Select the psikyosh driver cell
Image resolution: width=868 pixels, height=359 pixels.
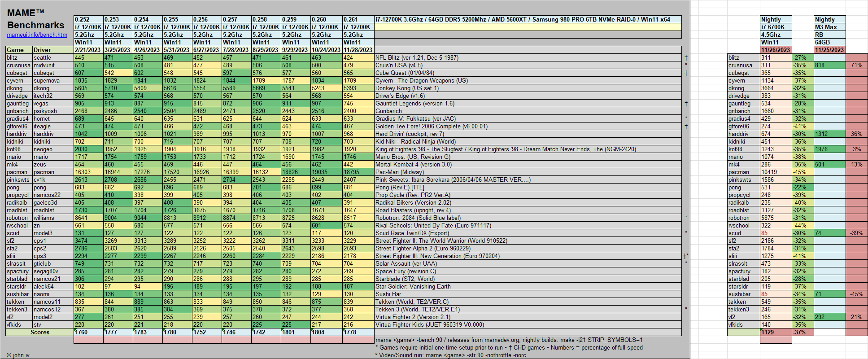[53, 111]
